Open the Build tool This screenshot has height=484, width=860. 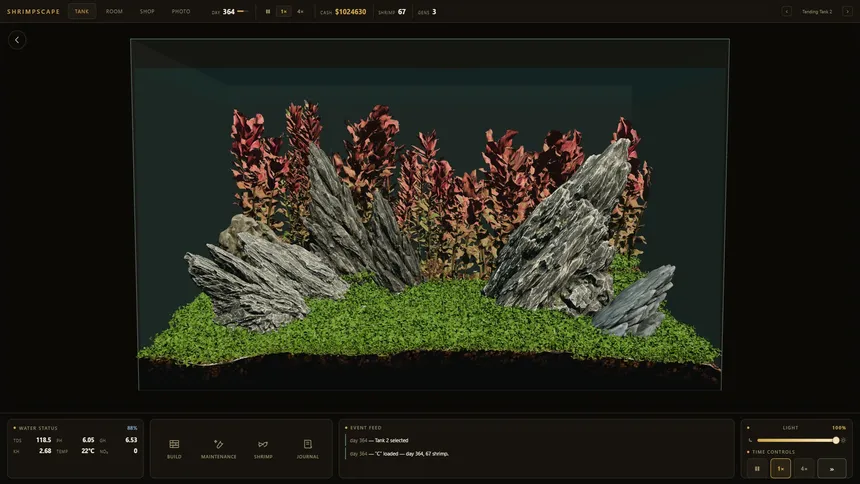click(174, 448)
